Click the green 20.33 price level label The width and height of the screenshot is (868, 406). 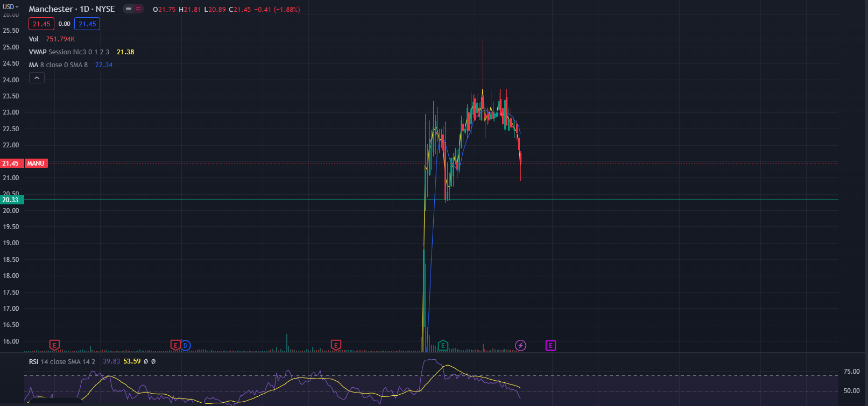pyautogui.click(x=11, y=200)
